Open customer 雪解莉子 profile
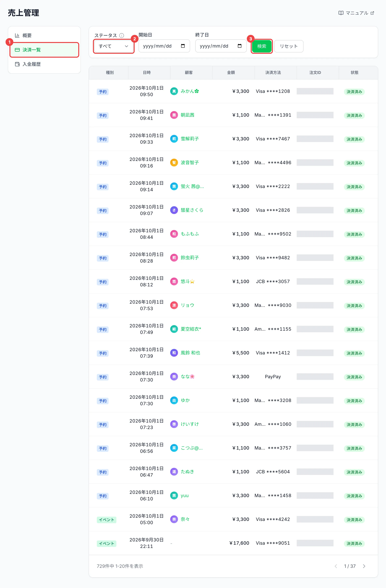This screenshot has width=386, height=588. click(190, 139)
